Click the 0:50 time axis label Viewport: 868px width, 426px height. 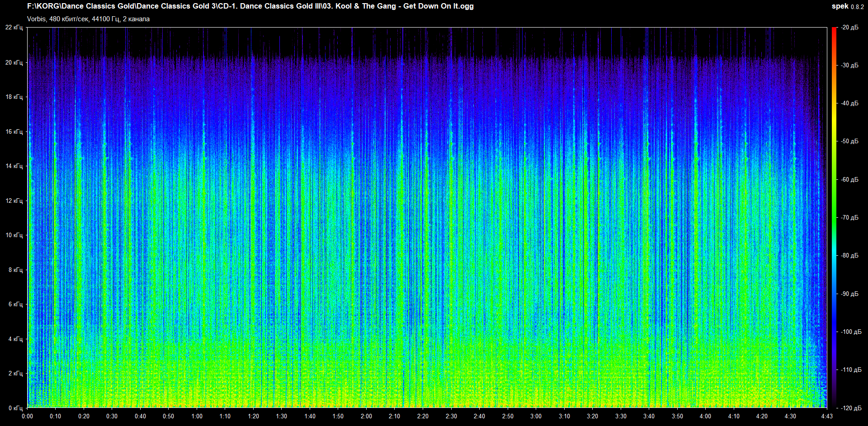[x=168, y=416]
